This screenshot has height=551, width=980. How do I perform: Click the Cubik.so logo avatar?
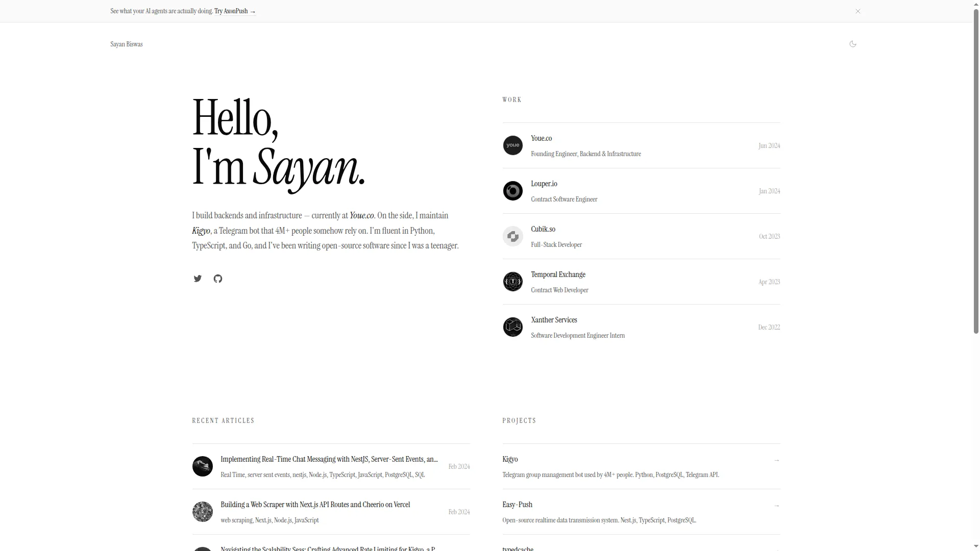click(x=512, y=236)
